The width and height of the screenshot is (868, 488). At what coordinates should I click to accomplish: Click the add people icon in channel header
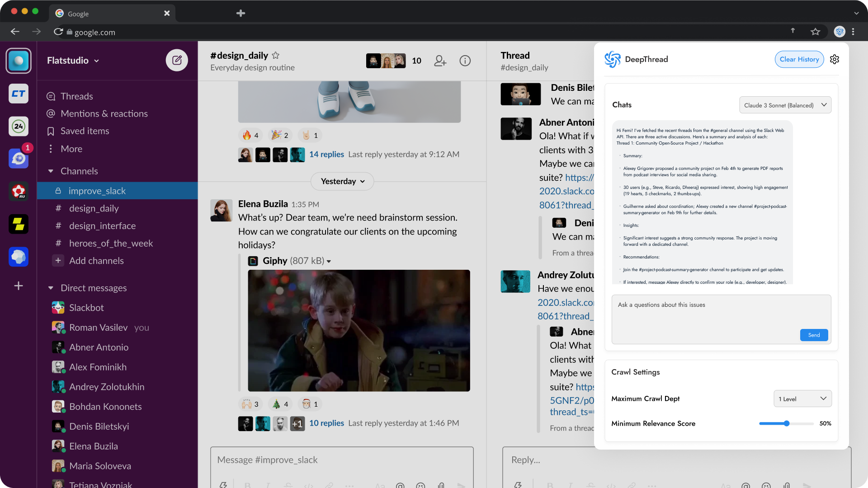[440, 61]
